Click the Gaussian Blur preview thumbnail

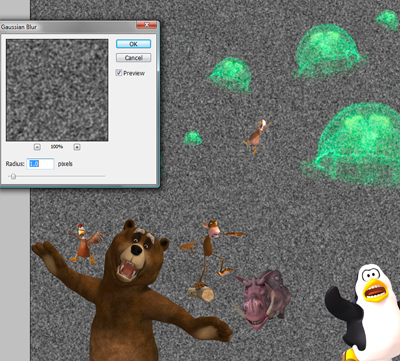[57, 90]
